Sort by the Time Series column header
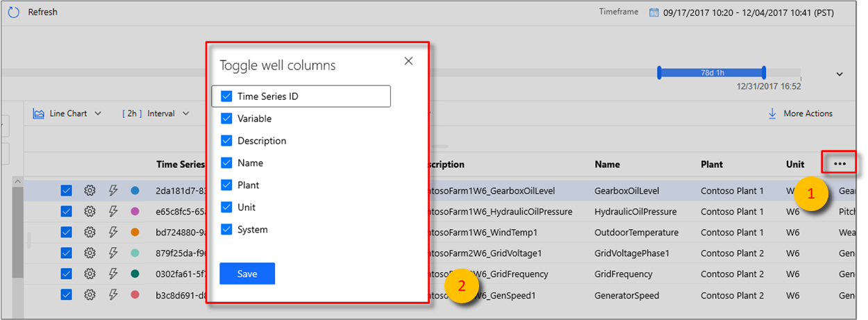Screen dimensions: 868x320 tap(181, 165)
